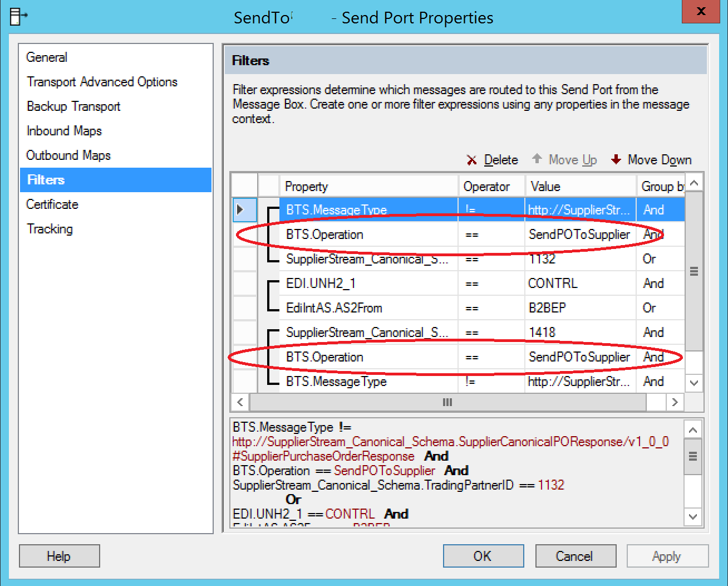Click the filter grid scroll up arrow
728x586 pixels.
click(x=693, y=183)
